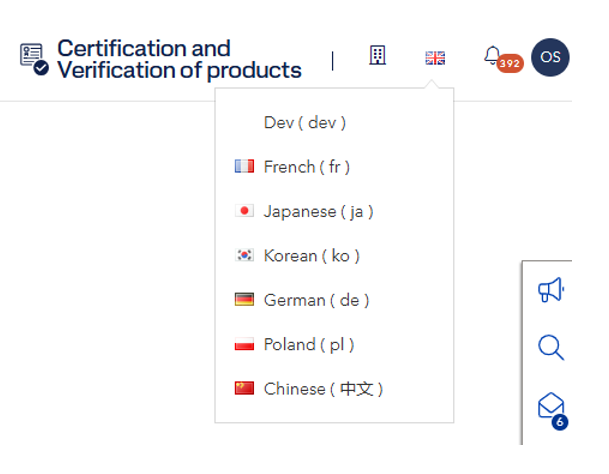609x474 pixels.
Task: Open the notifications bell icon
Action: coord(492,54)
